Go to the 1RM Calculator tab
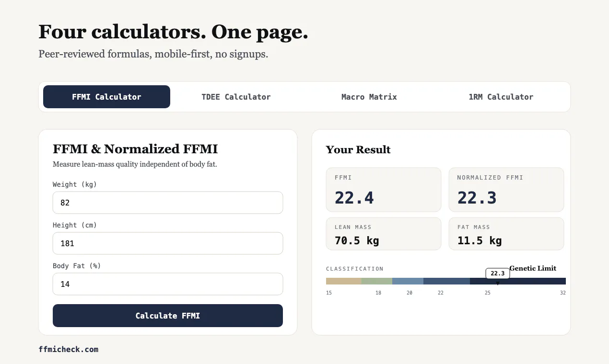The image size is (609, 364). 501,97
